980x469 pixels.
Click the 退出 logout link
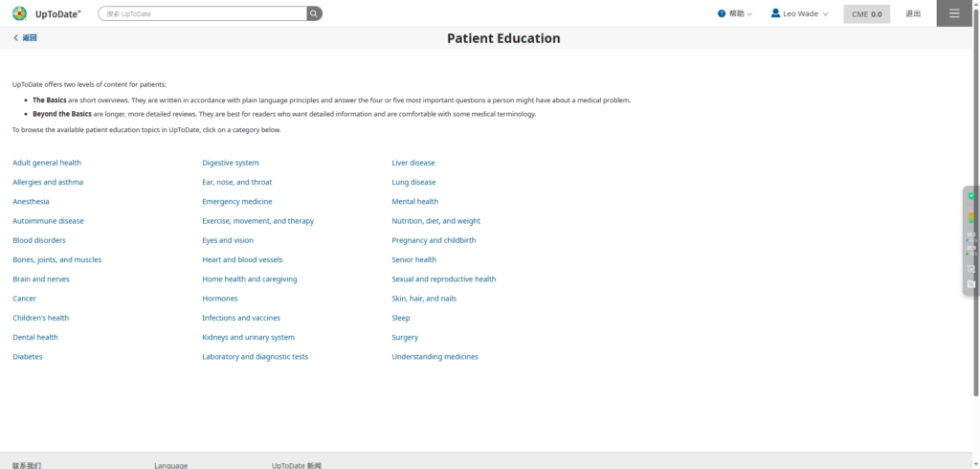[x=913, y=13]
